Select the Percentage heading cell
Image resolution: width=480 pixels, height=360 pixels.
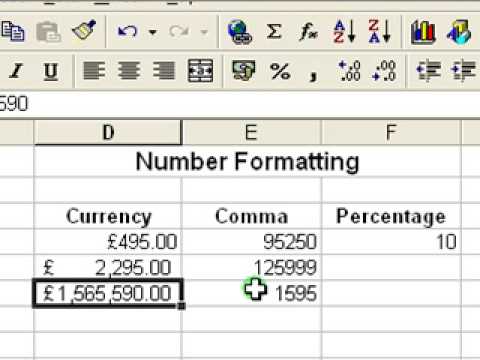point(391,216)
